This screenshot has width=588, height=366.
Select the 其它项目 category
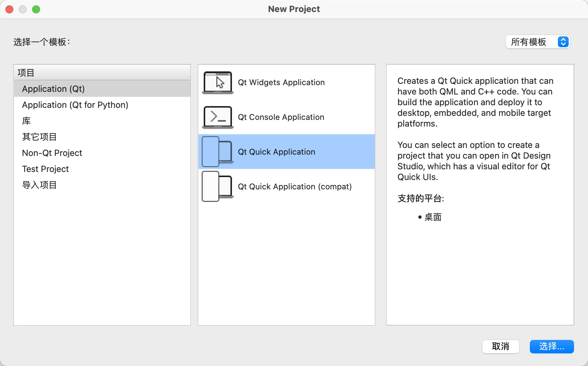point(102,137)
